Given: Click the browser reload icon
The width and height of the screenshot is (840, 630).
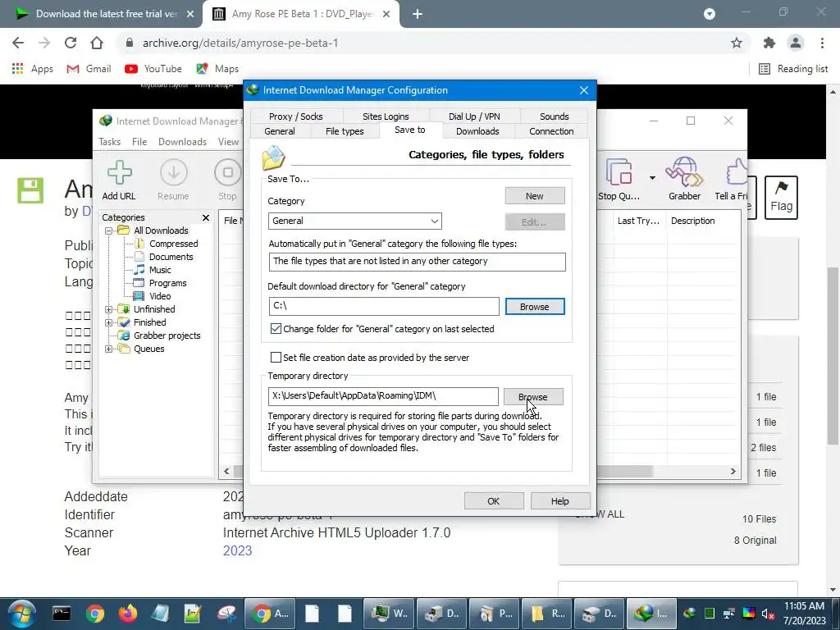Looking at the screenshot, I should [x=71, y=43].
